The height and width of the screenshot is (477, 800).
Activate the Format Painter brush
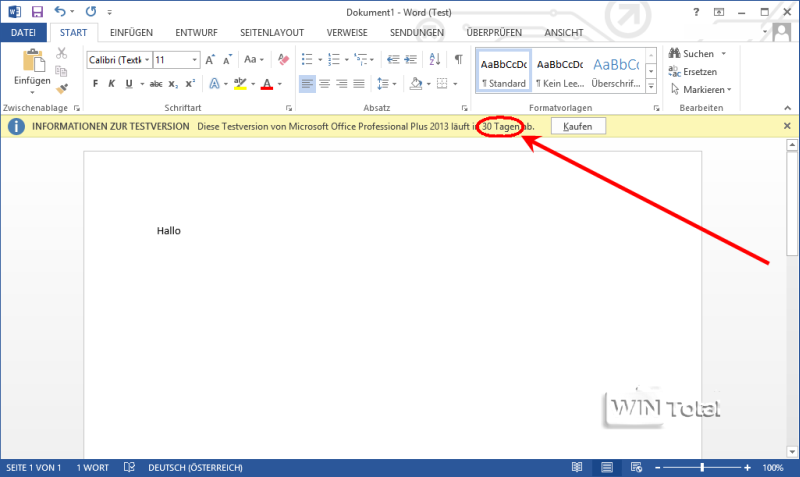(62, 89)
